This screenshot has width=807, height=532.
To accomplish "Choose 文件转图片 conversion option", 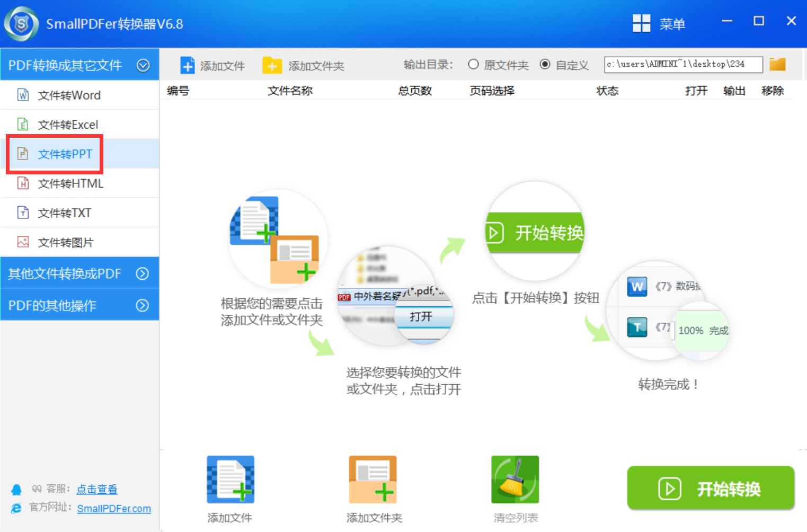I will (x=79, y=242).
